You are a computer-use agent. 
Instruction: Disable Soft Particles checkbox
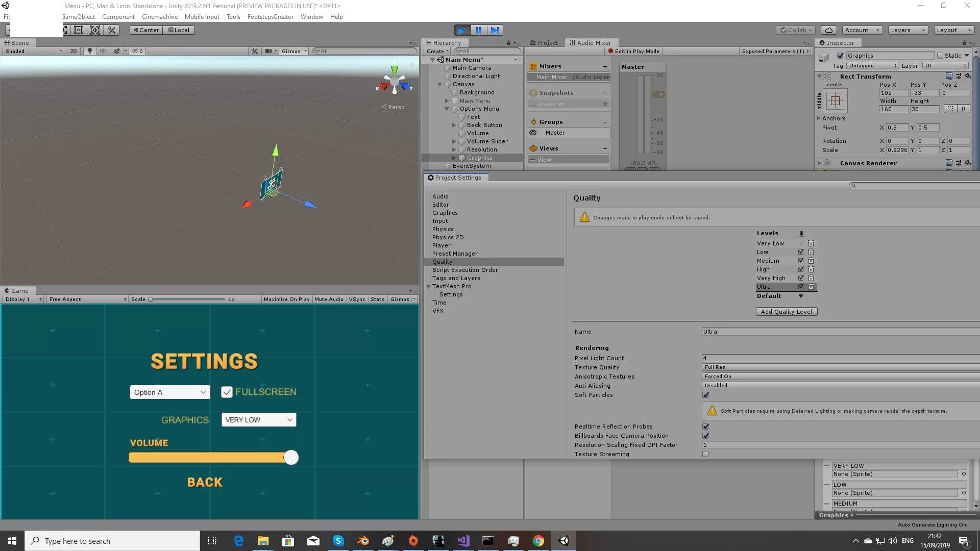(x=705, y=395)
